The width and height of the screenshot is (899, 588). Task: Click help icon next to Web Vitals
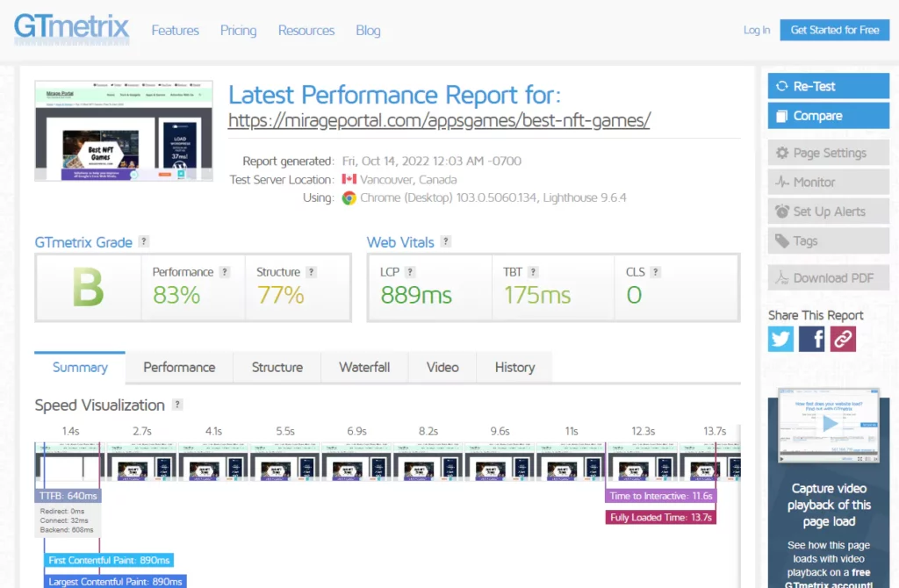pos(445,241)
